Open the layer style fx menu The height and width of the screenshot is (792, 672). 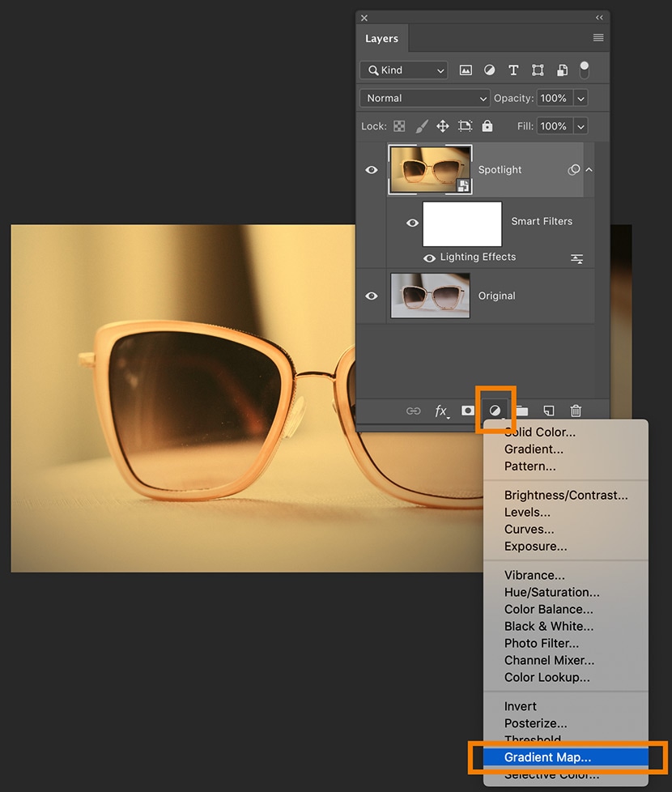pos(441,411)
